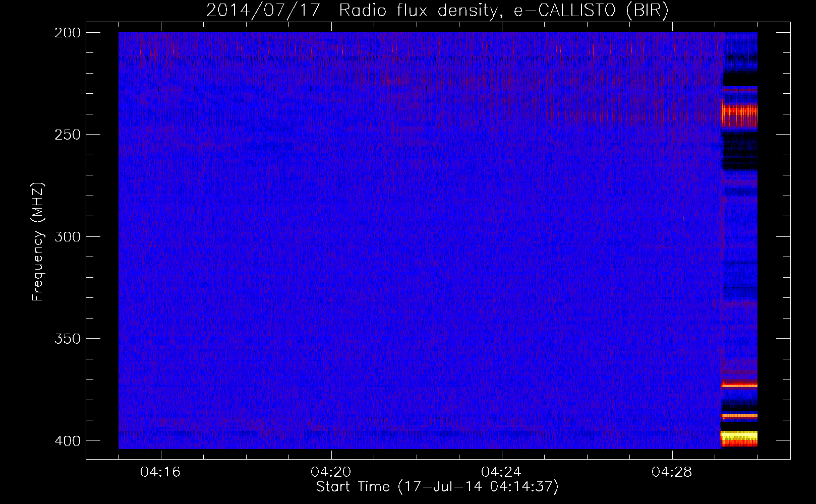Click the 04:16 time tick label
Viewport: 816px width, 504px height.
click(x=161, y=472)
